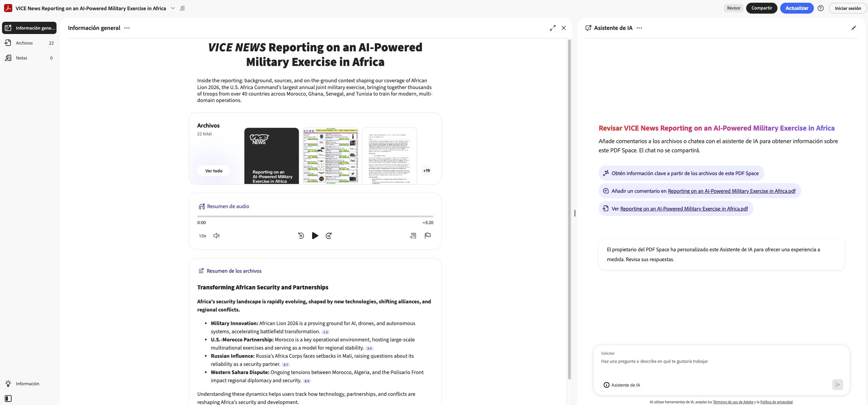Open citation 3-5 for U.S.-Morocco Partnership

click(x=369, y=348)
